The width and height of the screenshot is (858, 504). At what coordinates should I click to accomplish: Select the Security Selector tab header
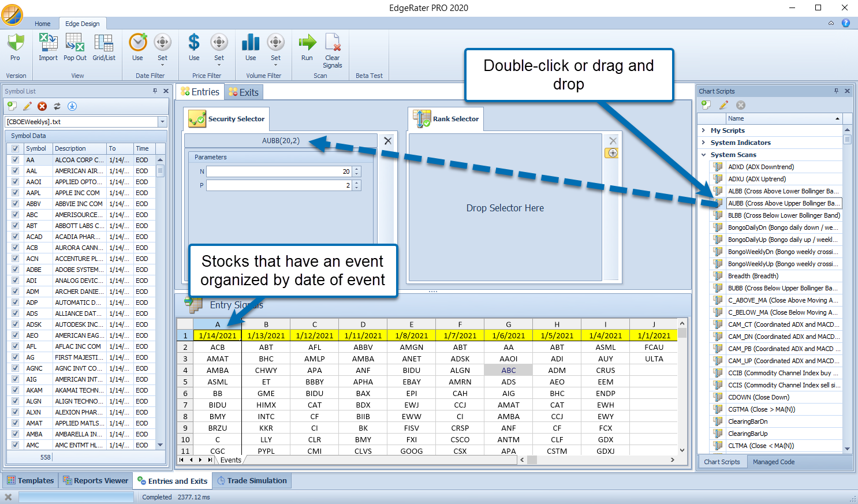[x=226, y=119]
